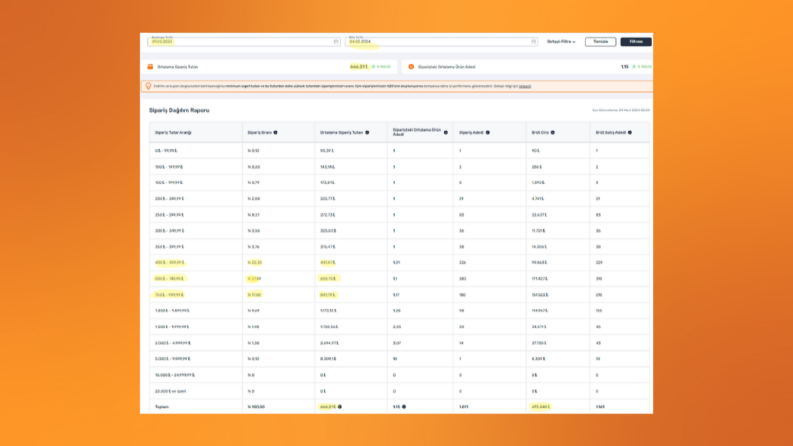Image resolution: width=793 pixels, height=446 pixels.
Task: Focus the start date input field
Action: [x=244, y=41]
